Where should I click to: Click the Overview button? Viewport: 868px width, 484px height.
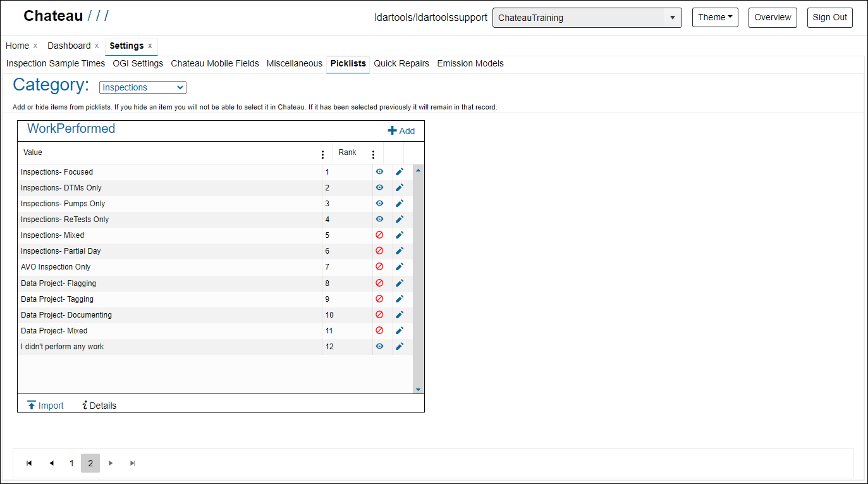tap(773, 18)
